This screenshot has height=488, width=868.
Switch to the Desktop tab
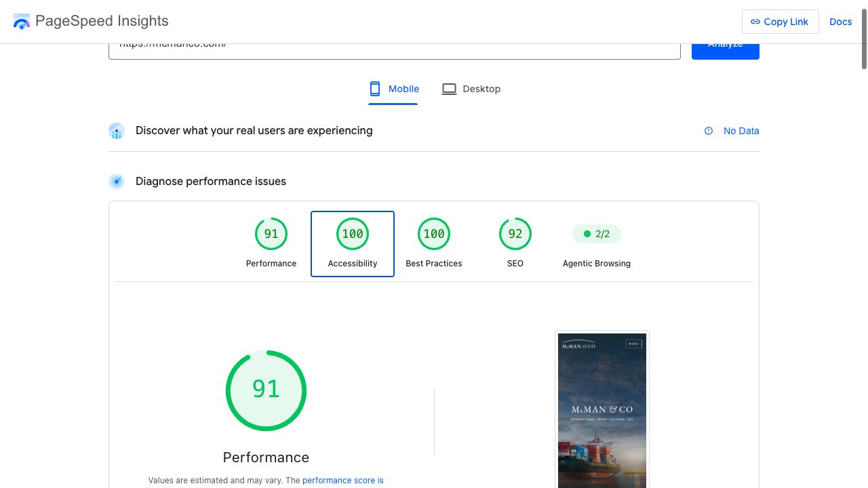tap(471, 89)
